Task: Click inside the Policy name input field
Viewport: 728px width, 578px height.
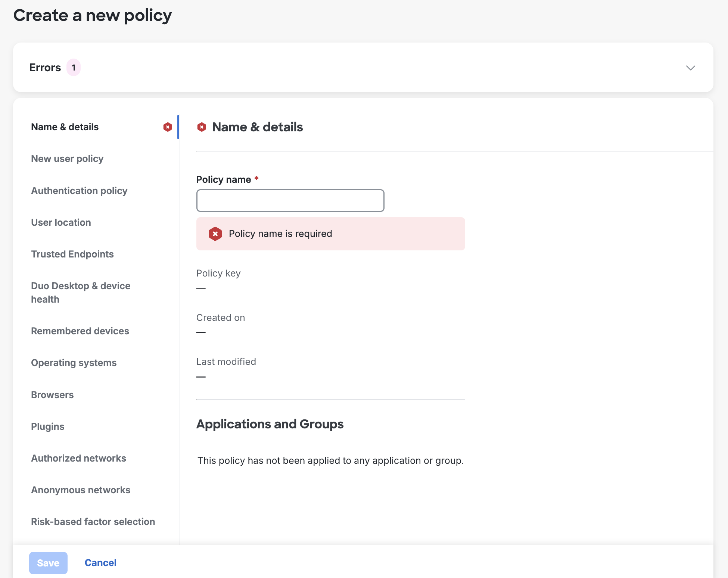Action: (x=290, y=200)
